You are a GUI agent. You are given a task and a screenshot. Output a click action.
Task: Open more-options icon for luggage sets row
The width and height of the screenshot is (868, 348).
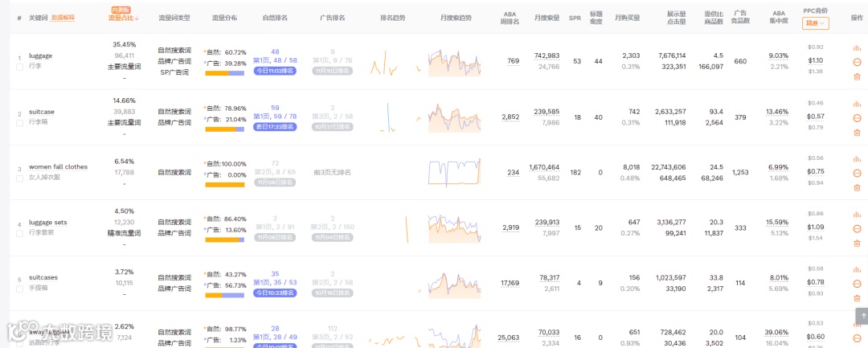[x=857, y=228]
